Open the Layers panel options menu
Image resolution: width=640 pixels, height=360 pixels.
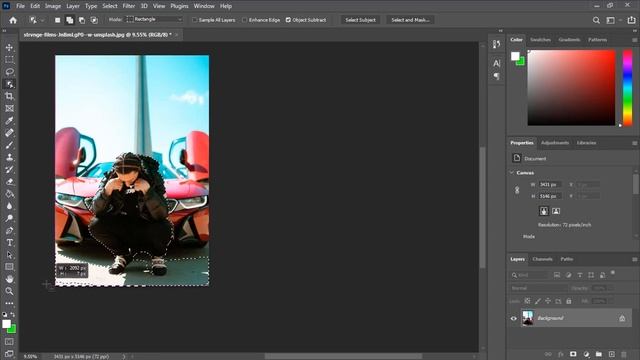[634, 260]
